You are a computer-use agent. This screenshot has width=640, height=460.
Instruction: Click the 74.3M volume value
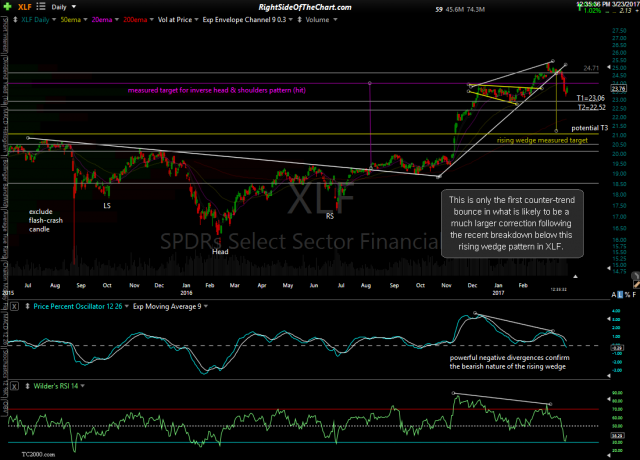pos(474,9)
